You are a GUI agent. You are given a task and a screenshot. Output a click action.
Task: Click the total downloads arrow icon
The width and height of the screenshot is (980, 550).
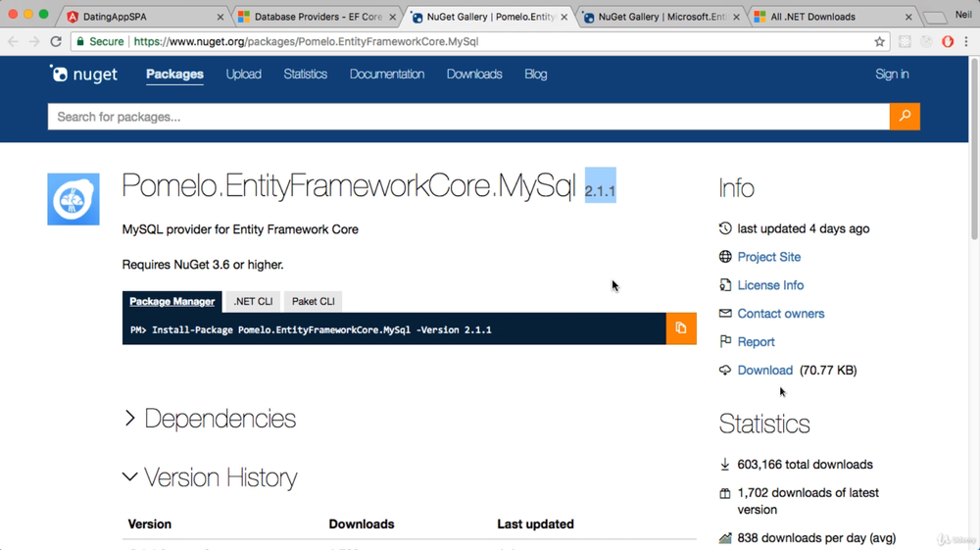click(725, 465)
